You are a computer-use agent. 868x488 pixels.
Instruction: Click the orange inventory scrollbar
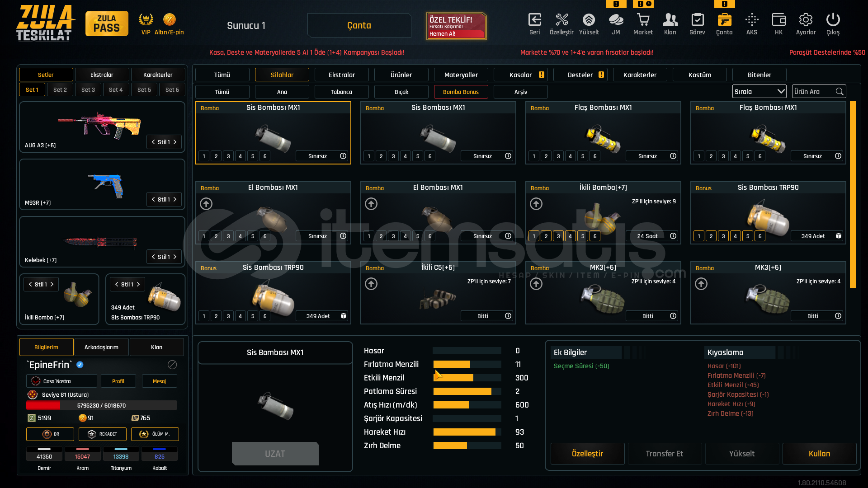(853, 194)
